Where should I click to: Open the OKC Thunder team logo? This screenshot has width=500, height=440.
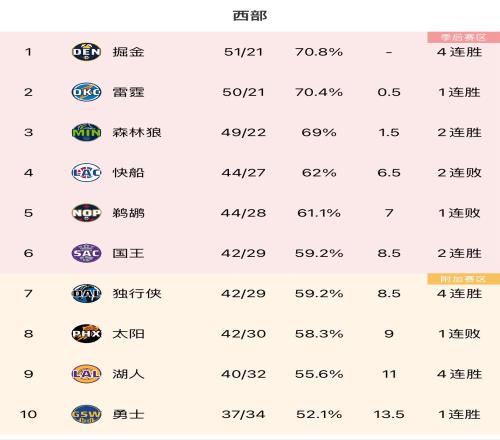click(x=86, y=92)
